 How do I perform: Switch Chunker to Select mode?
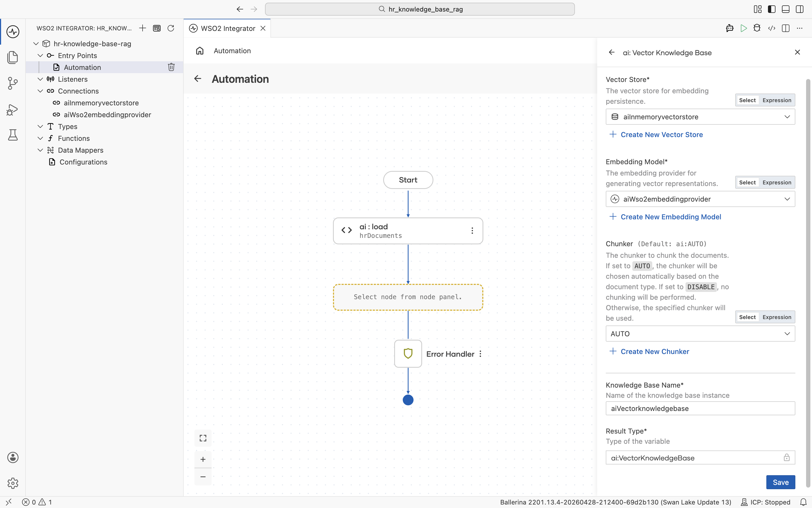coord(747,317)
